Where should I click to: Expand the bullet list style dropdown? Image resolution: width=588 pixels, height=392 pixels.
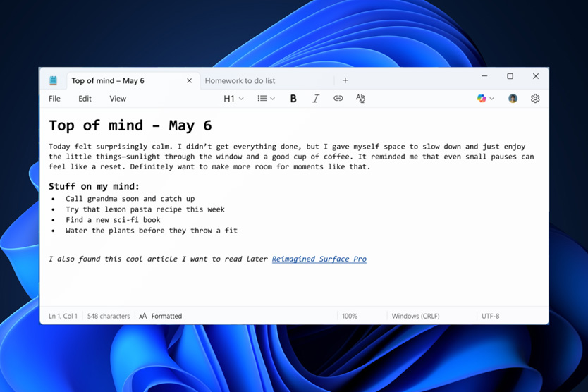pos(267,99)
